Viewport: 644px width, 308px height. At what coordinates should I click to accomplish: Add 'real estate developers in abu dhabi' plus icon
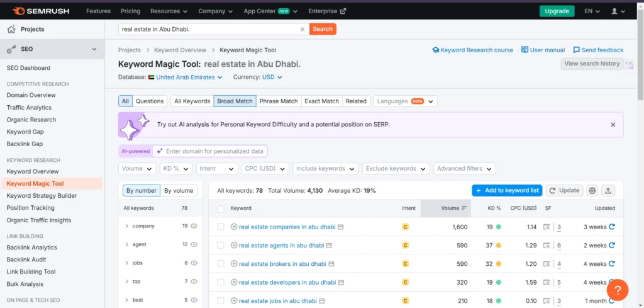click(x=234, y=283)
